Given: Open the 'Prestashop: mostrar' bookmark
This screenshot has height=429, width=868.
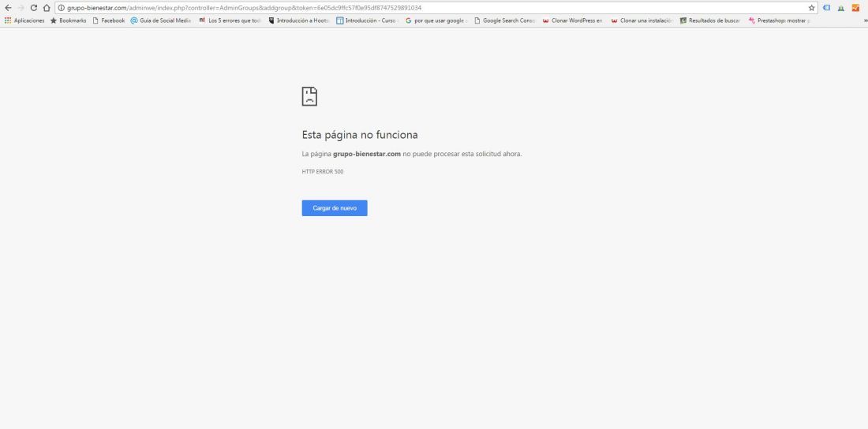Looking at the screenshot, I should pos(780,21).
